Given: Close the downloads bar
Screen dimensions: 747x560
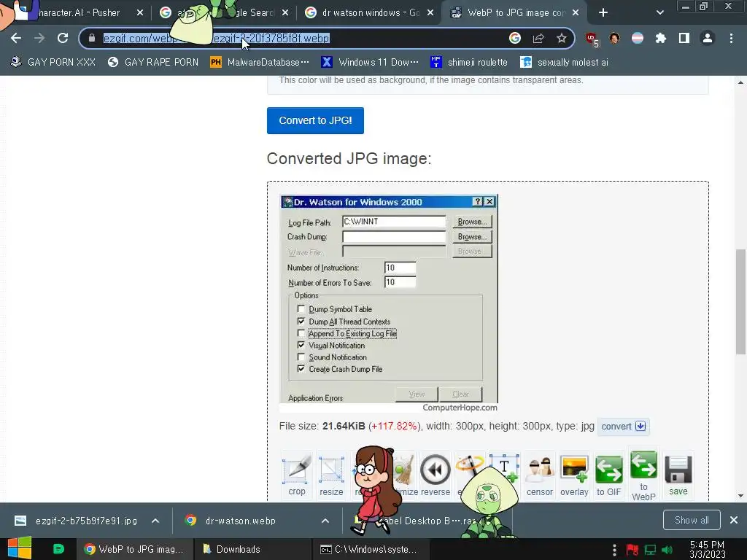Looking at the screenshot, I should (x=734, y=520).
